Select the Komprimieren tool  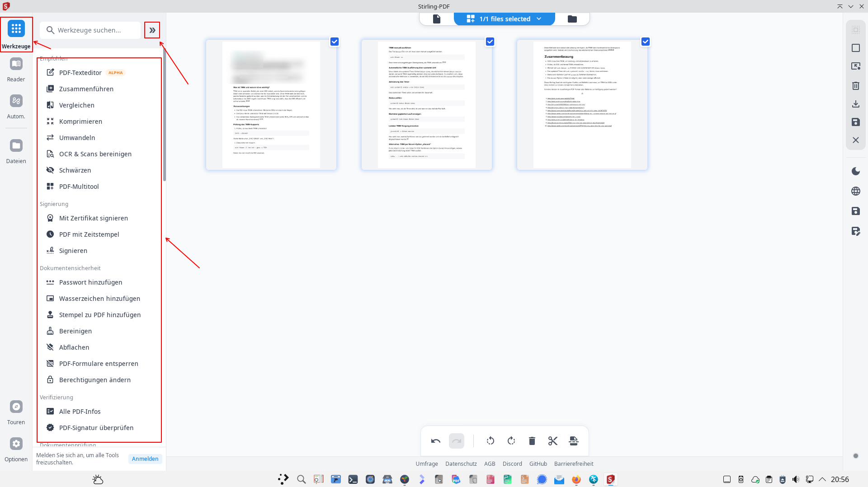(x=80, y=122)
